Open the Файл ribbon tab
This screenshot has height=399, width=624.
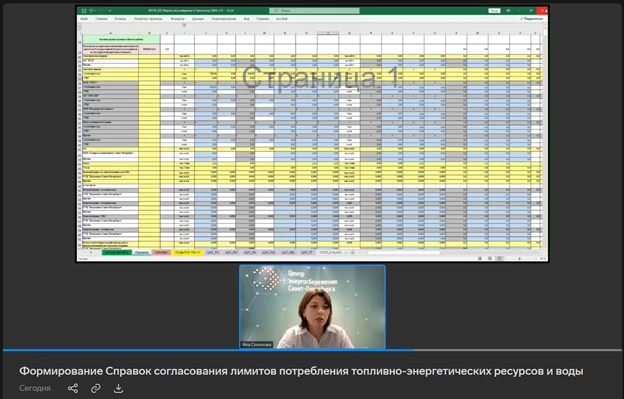[84, 19]
